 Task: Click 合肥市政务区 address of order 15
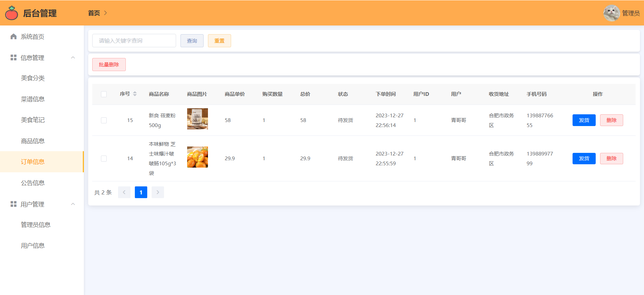(x=501, y=120)
